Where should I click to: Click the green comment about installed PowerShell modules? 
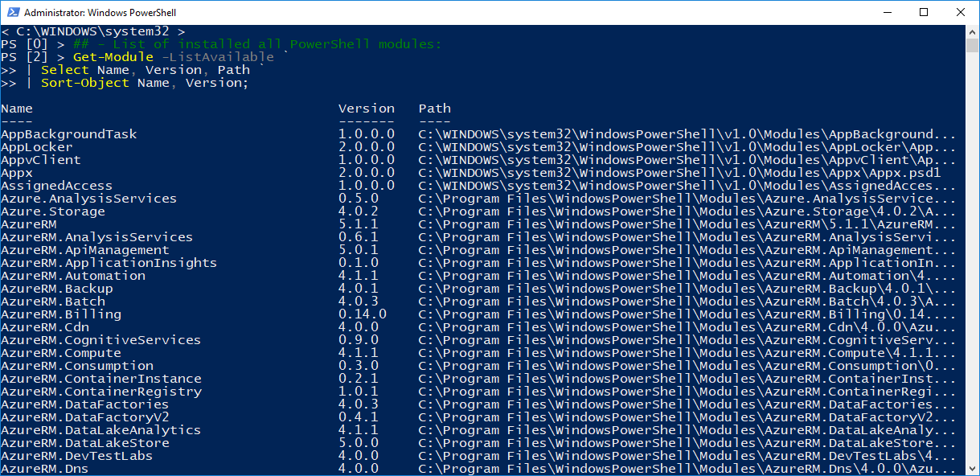pyautogui.click(x=258, y=44)
